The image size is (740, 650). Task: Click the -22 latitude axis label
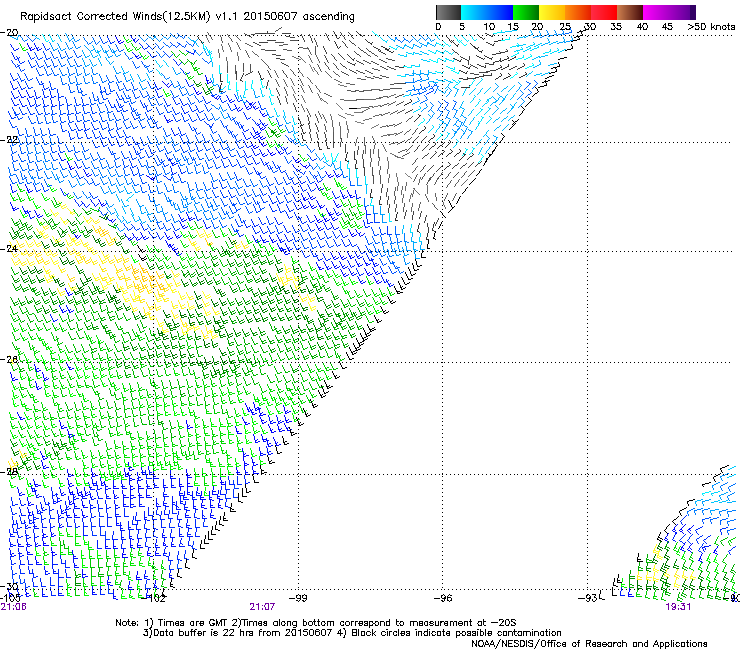click(x=9, y=140)
